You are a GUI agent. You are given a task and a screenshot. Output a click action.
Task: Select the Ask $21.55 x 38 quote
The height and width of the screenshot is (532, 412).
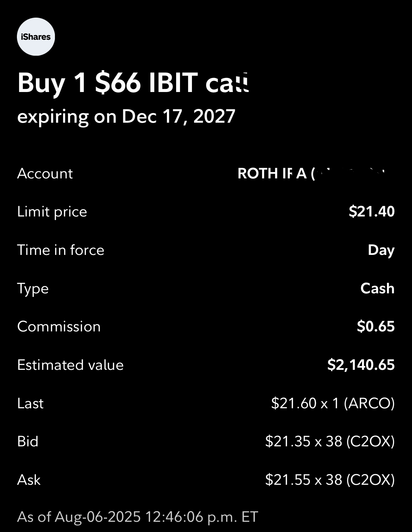[x=330, y=480]
